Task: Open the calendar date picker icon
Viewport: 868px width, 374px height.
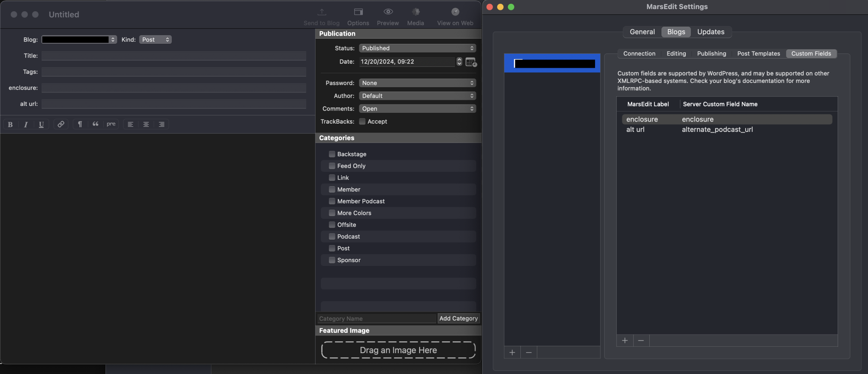Action: (x=471, y=62)
